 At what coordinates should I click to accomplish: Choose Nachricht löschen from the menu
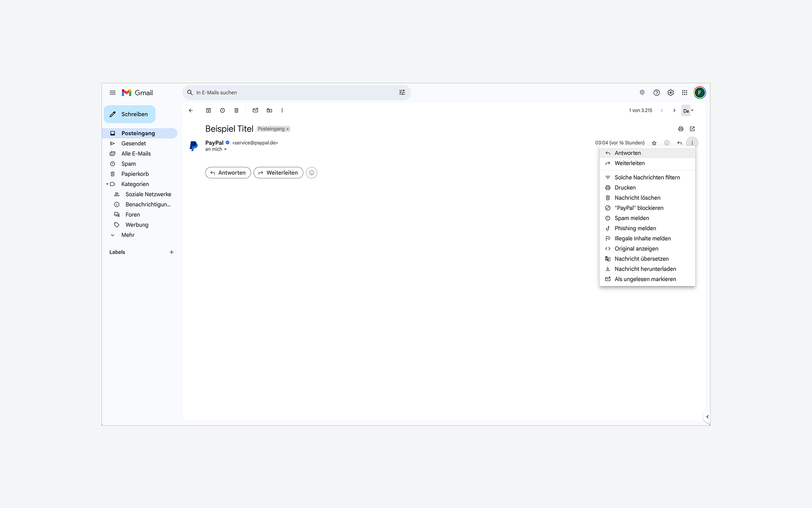(x=647, y=198)
